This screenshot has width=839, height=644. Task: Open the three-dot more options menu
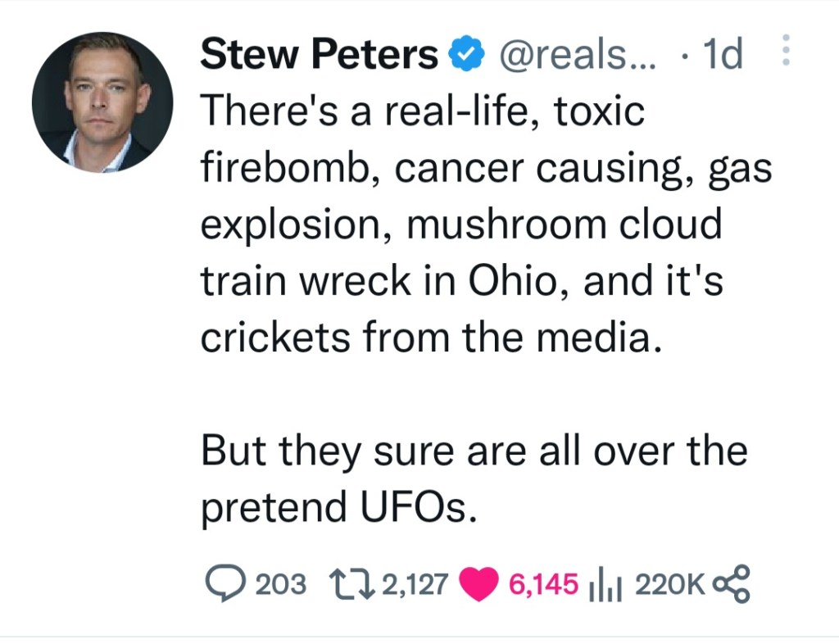(x=785, y=51)
